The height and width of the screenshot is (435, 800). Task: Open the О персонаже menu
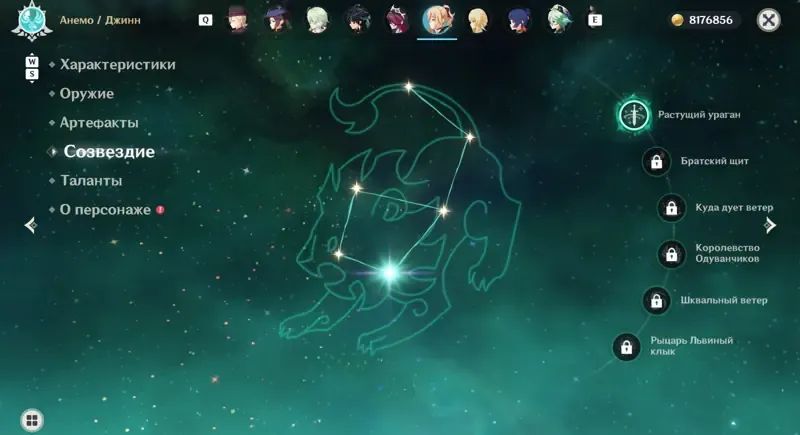pos(105,210)
